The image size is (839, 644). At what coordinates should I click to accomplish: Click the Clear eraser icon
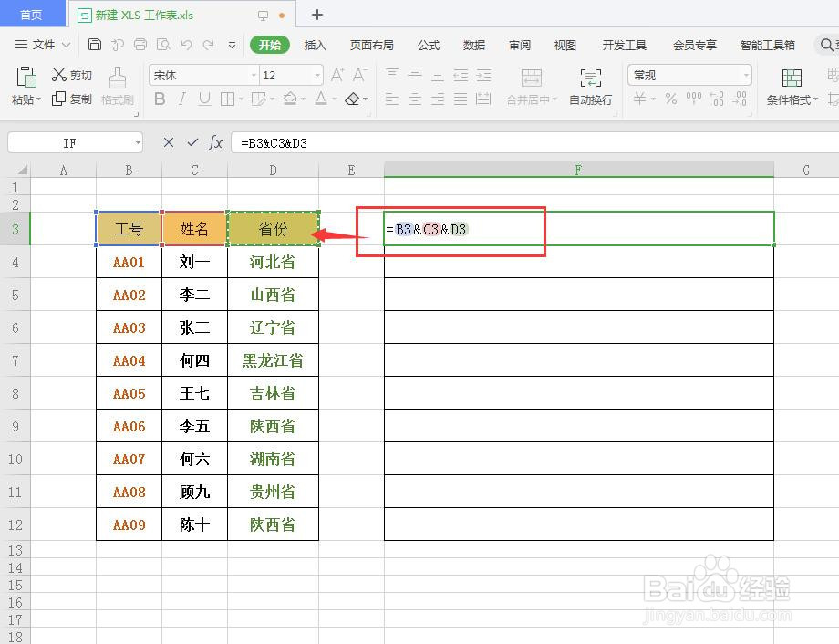click(x=352, y=99)
